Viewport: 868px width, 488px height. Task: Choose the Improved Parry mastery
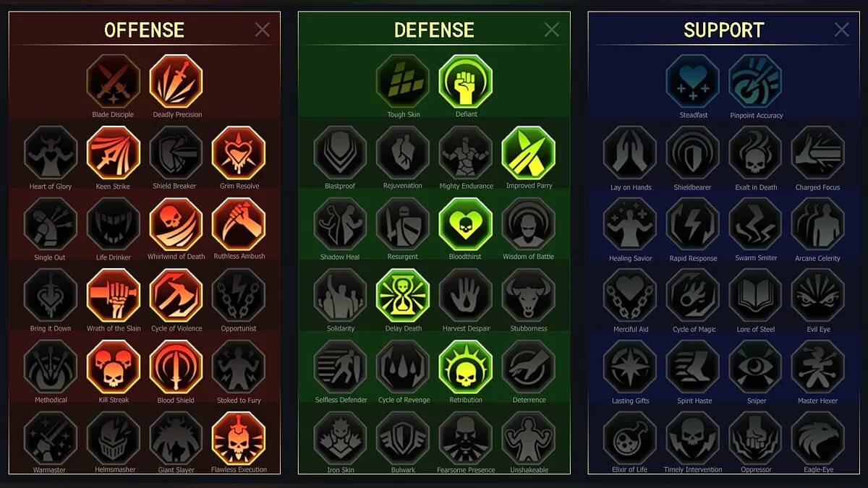(529, 153)
